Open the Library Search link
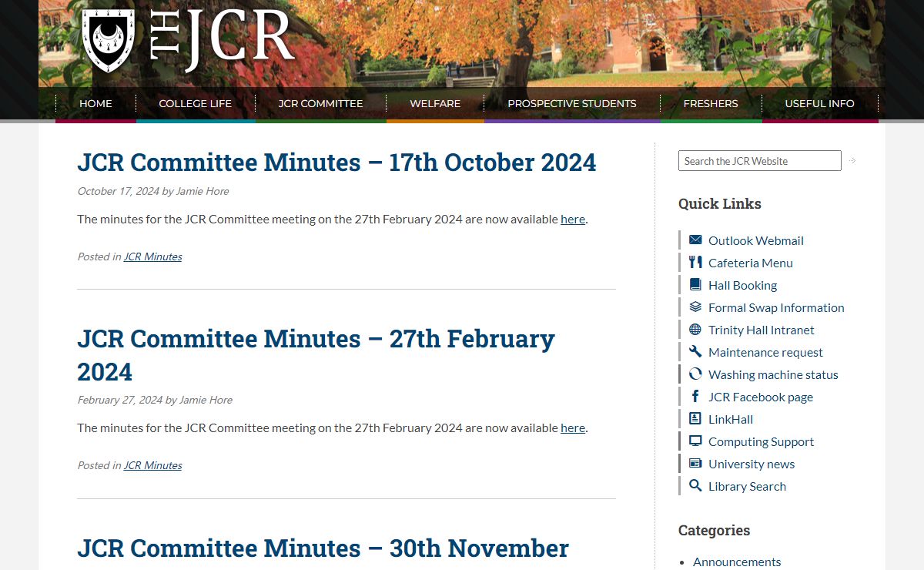Screen dimensions: 924x570 pyautogui.click(x=747, y=486)
